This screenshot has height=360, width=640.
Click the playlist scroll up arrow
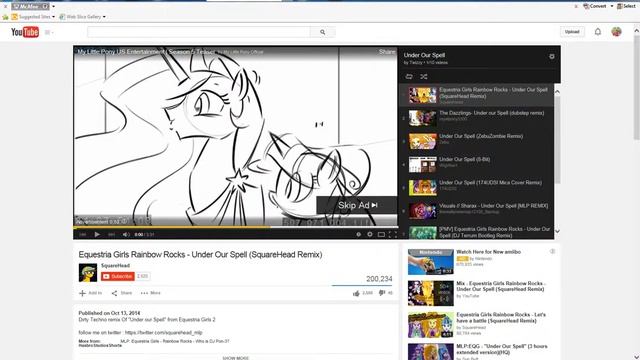557,92
